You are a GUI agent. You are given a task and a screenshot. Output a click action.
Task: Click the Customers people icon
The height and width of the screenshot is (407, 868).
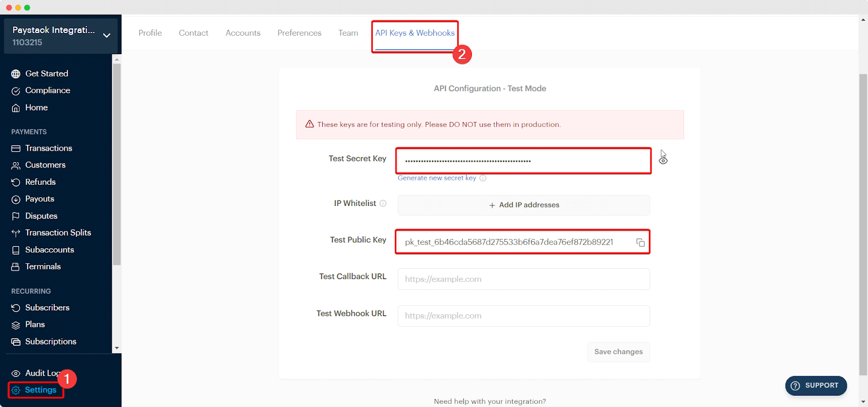coord(16,165)
